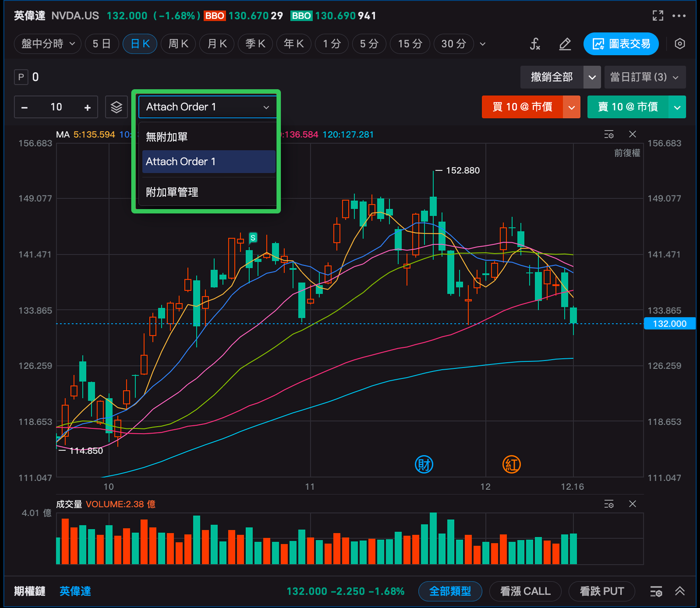Expand the 當日訂單 (3) dropdown
This screenshot has height=608, width=700.
pos(644,77)
